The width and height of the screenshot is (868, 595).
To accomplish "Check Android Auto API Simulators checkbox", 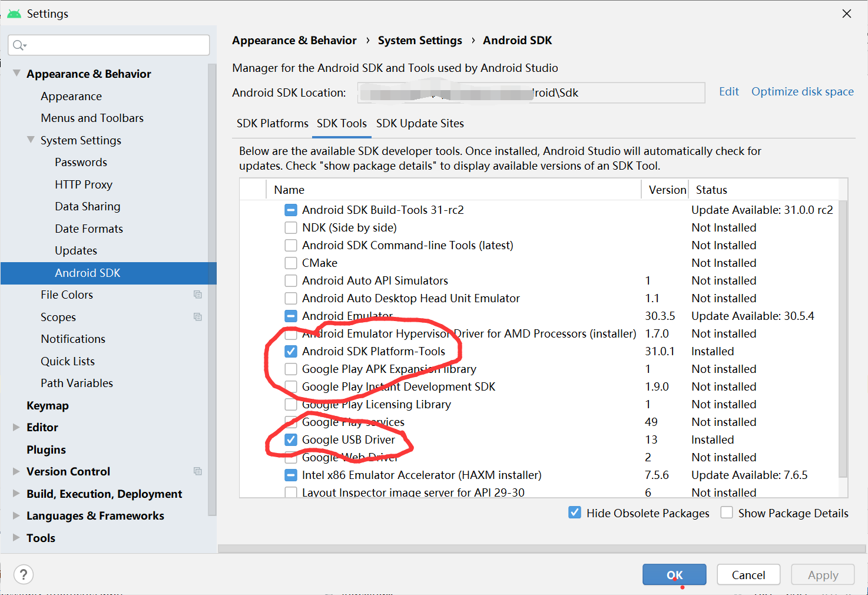I will click(x=291, y=280).
